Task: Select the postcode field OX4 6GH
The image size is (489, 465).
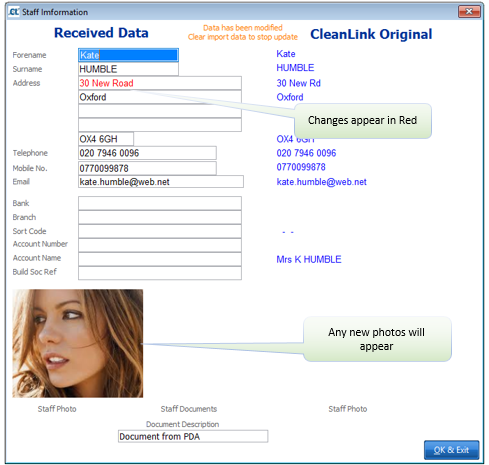Action: (x=106, y=139)
